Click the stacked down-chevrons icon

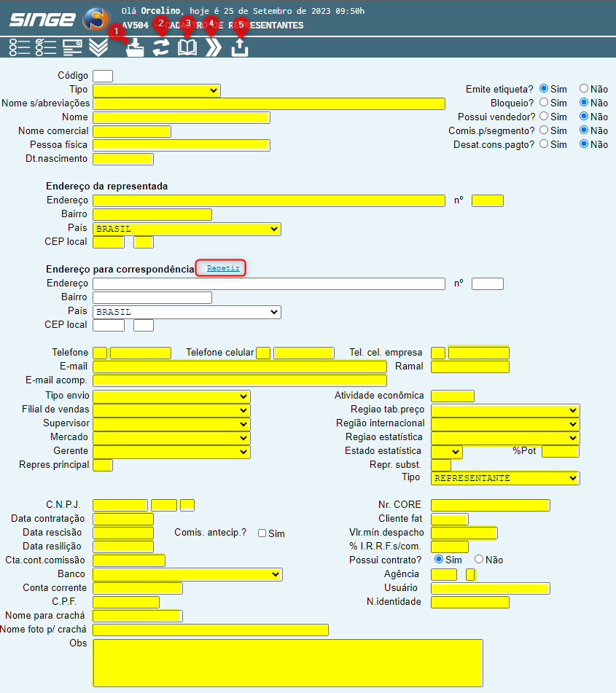[98, 47]
